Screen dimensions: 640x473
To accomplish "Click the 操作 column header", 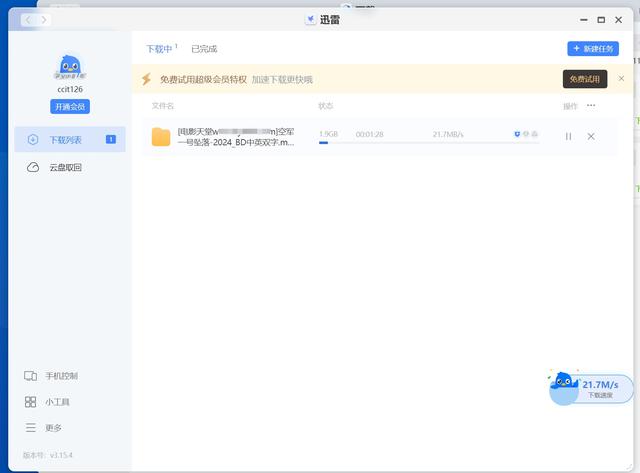I will tap(570, 106).
